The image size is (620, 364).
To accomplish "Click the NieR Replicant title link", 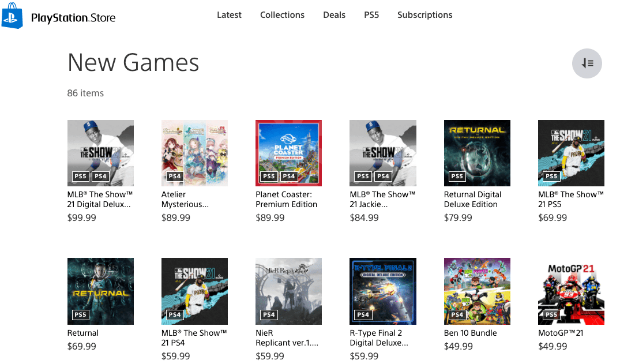I will [287, 338].
